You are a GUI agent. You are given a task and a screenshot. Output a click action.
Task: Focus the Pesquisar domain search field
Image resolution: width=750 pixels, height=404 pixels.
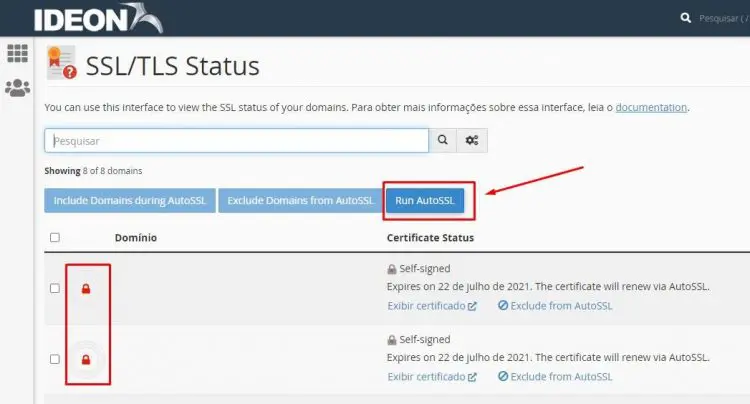(x=236, y=141)
